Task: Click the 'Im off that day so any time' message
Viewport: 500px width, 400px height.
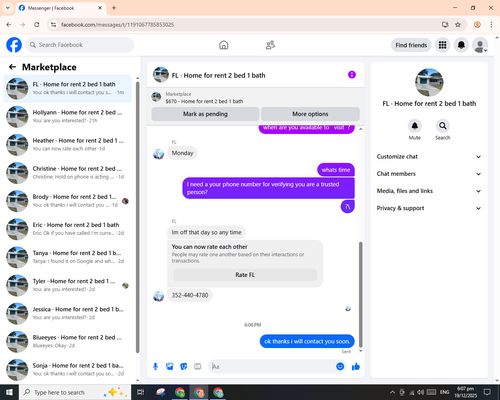Action: coord(206,232)
